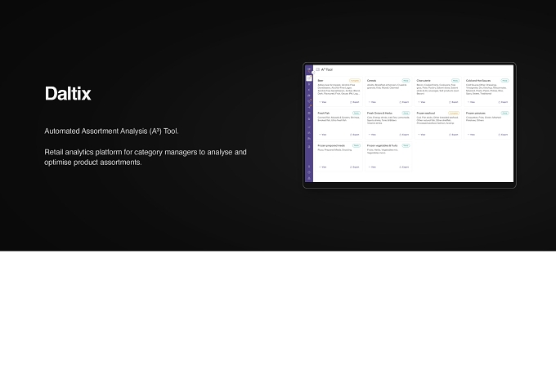Click the green status badge on Cereals card
Screen dimensions: 556x392
point(406,81)
